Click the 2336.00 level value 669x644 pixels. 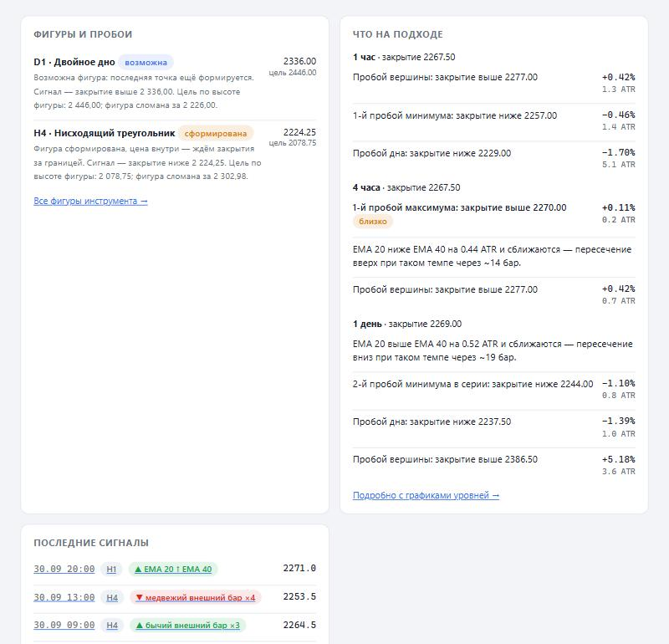(299, 61)
